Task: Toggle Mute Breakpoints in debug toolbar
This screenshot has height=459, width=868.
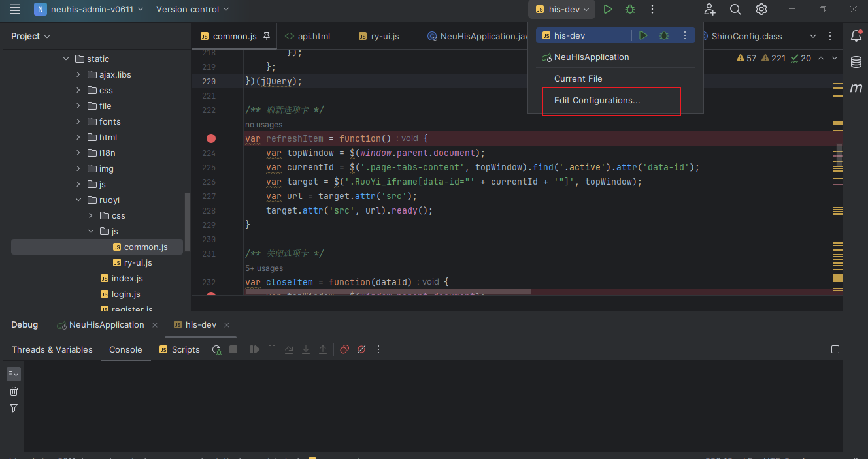Action: point(361,350)
